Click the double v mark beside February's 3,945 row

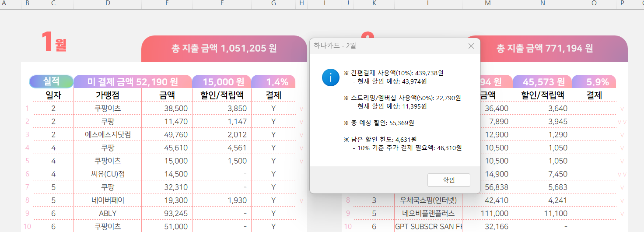[x=622, y=122]
